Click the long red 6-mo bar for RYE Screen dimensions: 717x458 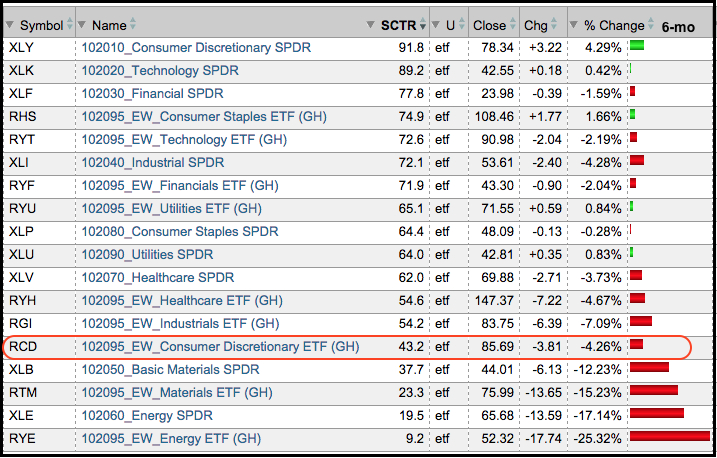click(669, 437)
